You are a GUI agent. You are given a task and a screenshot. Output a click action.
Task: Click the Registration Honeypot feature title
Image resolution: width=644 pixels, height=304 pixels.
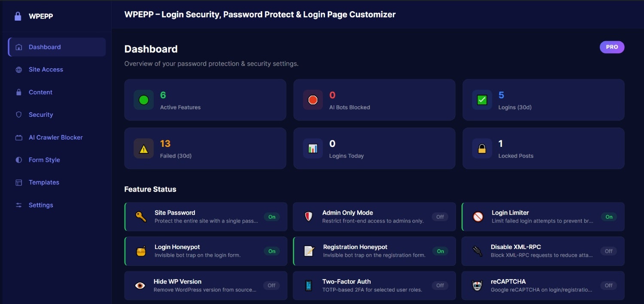pos(355,247)
